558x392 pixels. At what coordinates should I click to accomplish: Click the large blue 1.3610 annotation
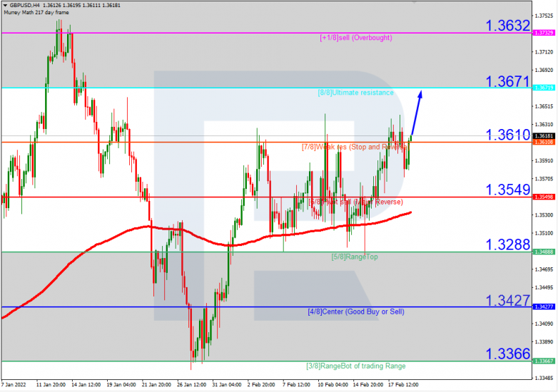click(507, 135)
